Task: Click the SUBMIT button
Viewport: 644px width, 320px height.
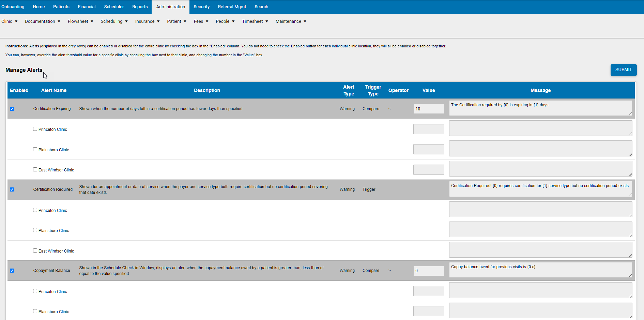Action: coord(623,70)
